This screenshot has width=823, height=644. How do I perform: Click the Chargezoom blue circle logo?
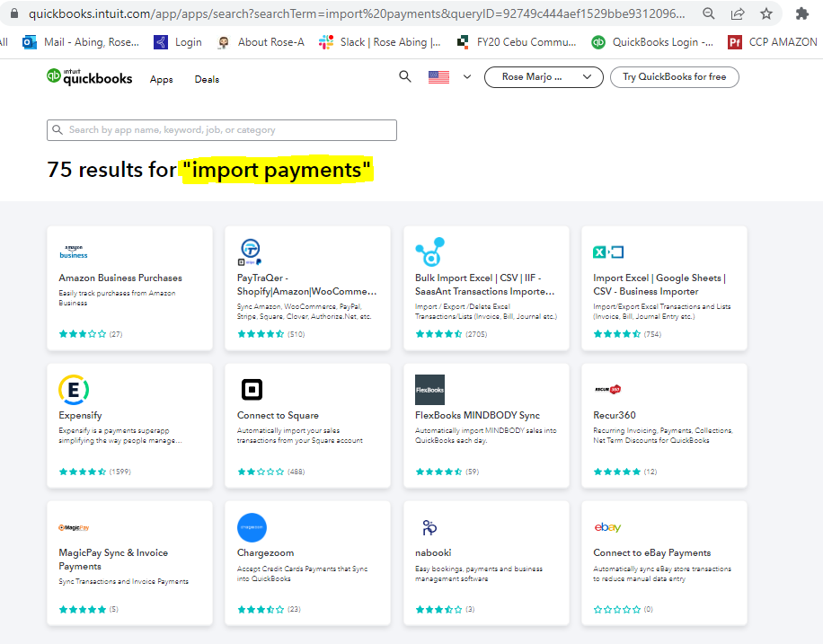point(252,527)
